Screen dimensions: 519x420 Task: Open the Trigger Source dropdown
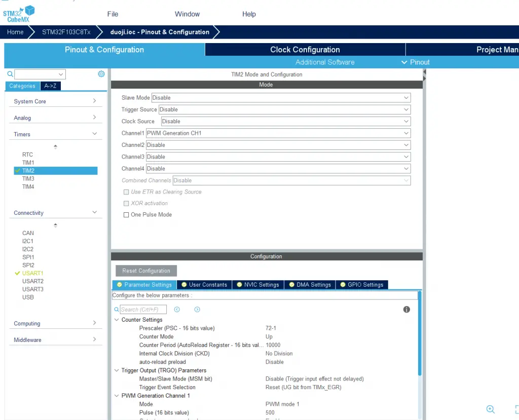click(285, 109)
